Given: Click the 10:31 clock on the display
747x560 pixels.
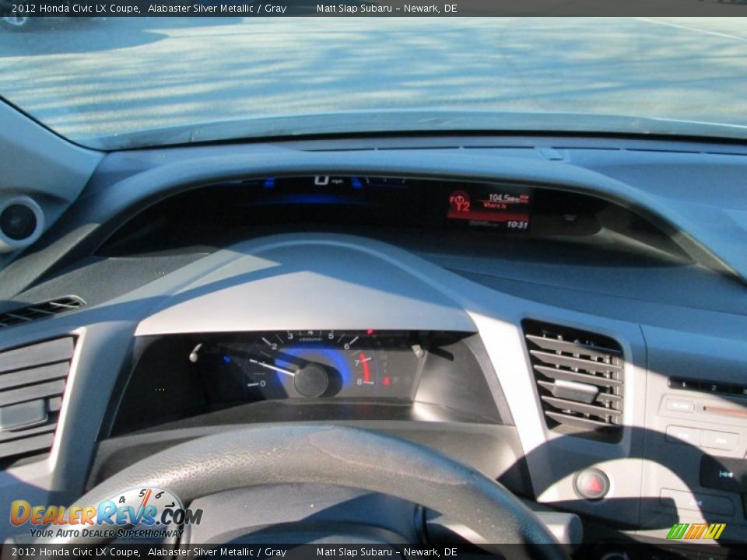Looking at the screenshot, I should point(517,225).
